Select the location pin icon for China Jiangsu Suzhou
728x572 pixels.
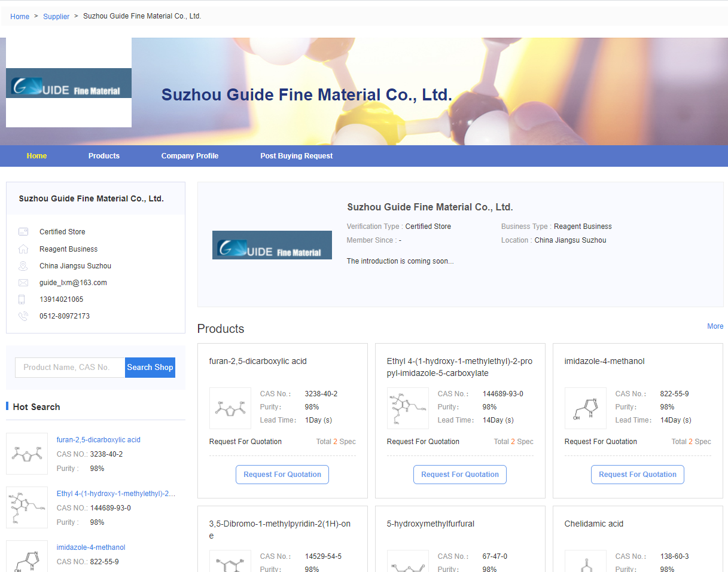tap(23, 265)
